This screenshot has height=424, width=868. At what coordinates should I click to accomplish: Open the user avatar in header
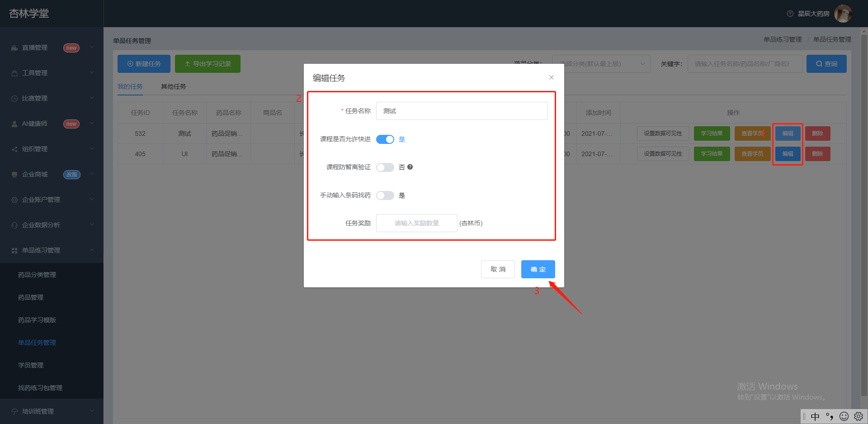pos(843,14)
